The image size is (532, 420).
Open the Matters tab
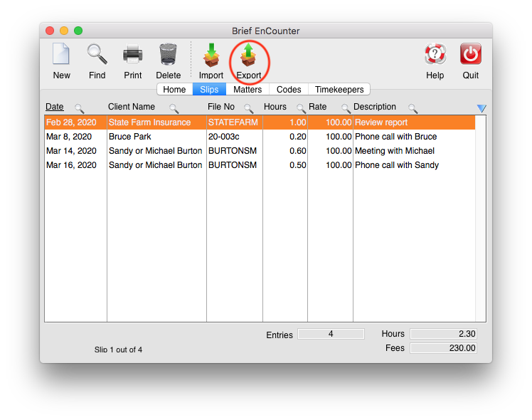pos(248,89)
